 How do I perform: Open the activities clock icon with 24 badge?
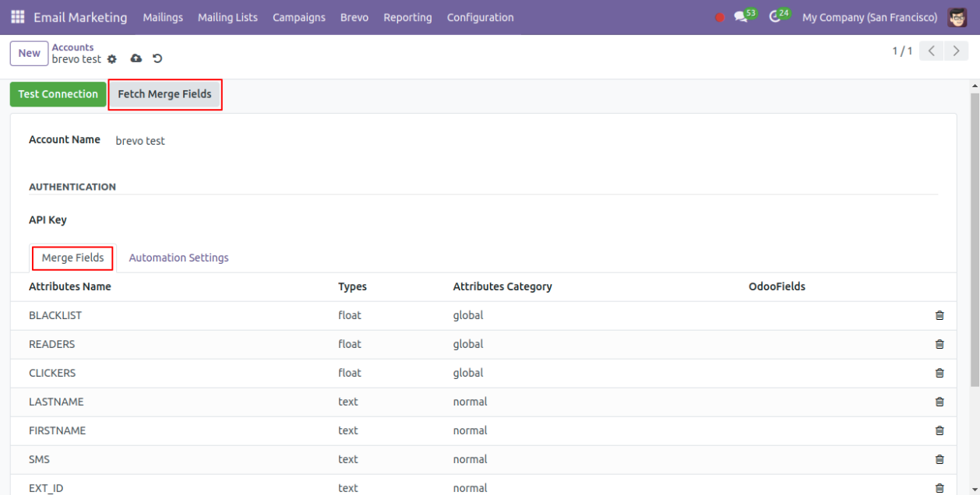(x=774, y=17)
